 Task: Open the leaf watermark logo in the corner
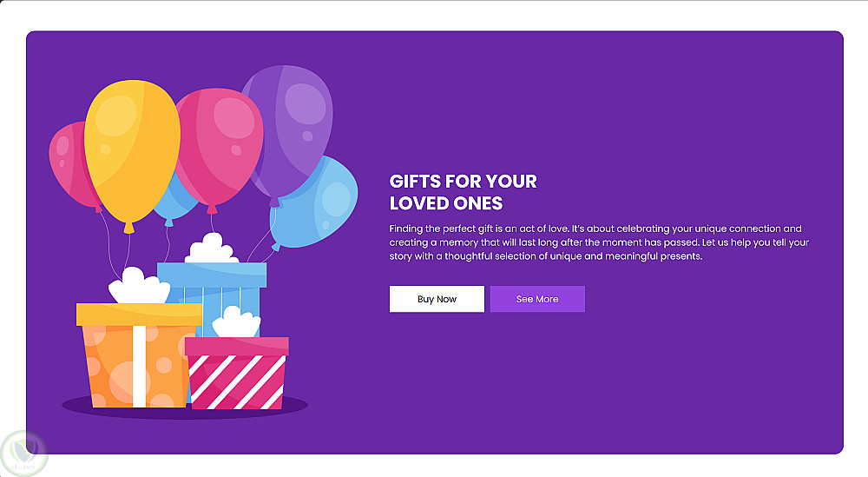coord(23,452)
